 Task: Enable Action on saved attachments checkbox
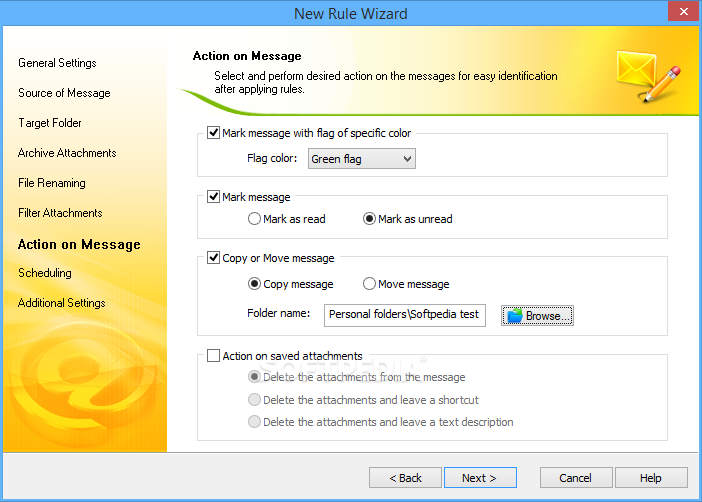tap(214, 356)
